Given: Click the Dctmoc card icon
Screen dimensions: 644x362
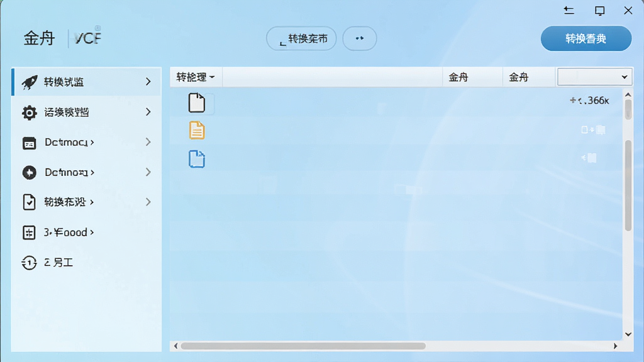Looking at the screenshot, I should click(x=29, y=143).
